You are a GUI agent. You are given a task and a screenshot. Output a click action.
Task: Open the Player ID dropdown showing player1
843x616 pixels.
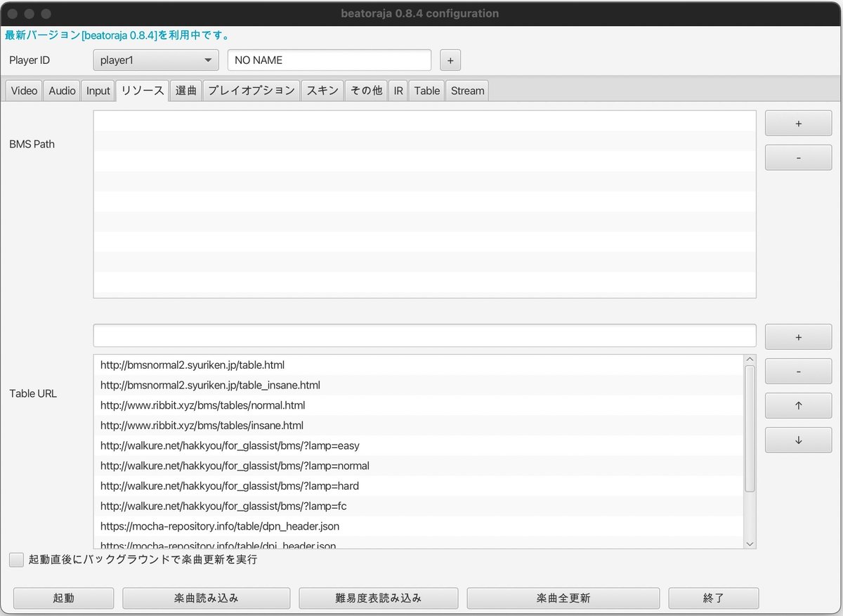pyautogui.click(x=156, y=60)
